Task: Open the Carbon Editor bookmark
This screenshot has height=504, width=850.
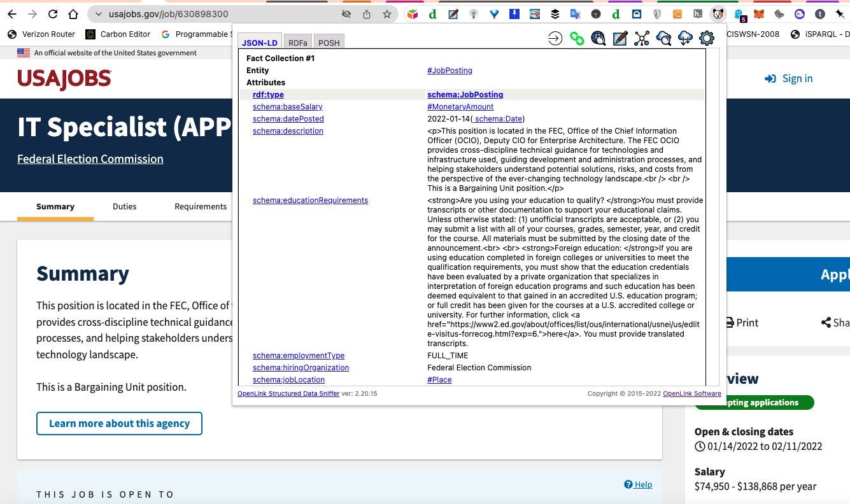Action: (118, 34)
